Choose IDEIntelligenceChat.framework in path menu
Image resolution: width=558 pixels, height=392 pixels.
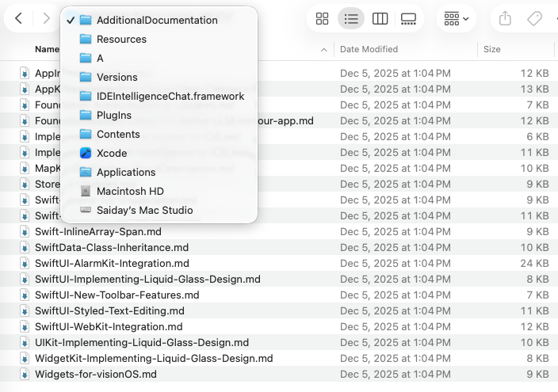point(159,96)
